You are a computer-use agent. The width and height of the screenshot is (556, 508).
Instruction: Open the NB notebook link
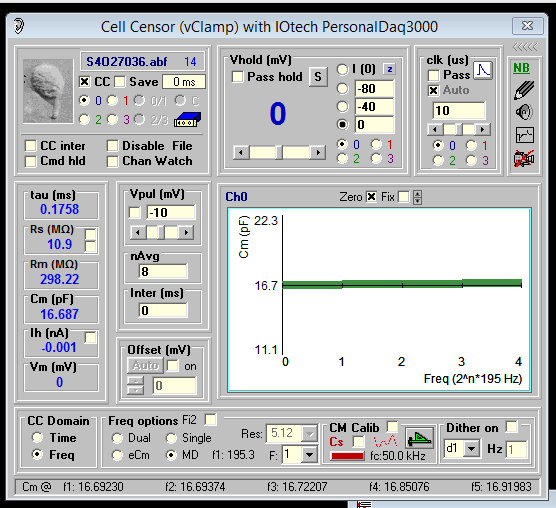click(521, 68)
